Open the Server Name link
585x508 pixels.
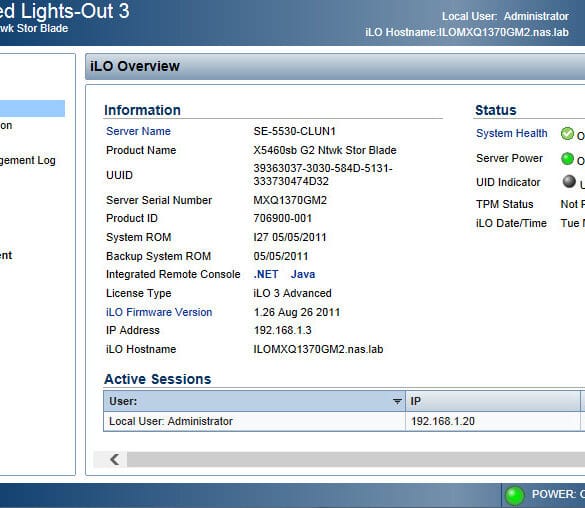(x=138, y=131)
